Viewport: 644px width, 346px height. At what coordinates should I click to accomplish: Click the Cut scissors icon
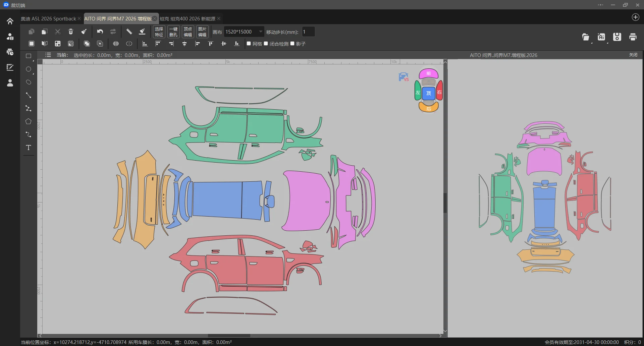point(58,32)
